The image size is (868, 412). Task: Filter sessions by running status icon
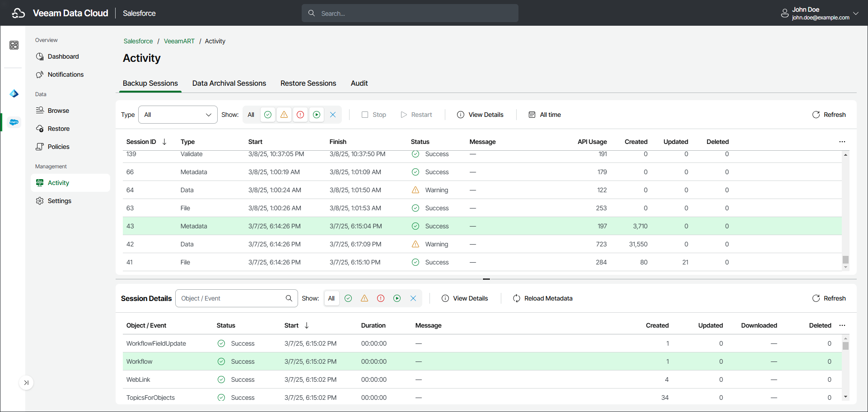click(x=317, y=115)
